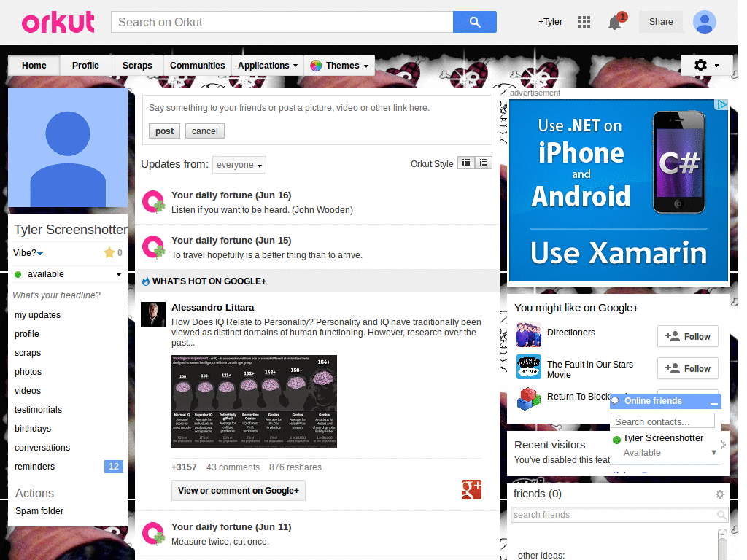The image size is (747, 560).
Task: Click View or comment on Google+
Action: pos(239,491)
